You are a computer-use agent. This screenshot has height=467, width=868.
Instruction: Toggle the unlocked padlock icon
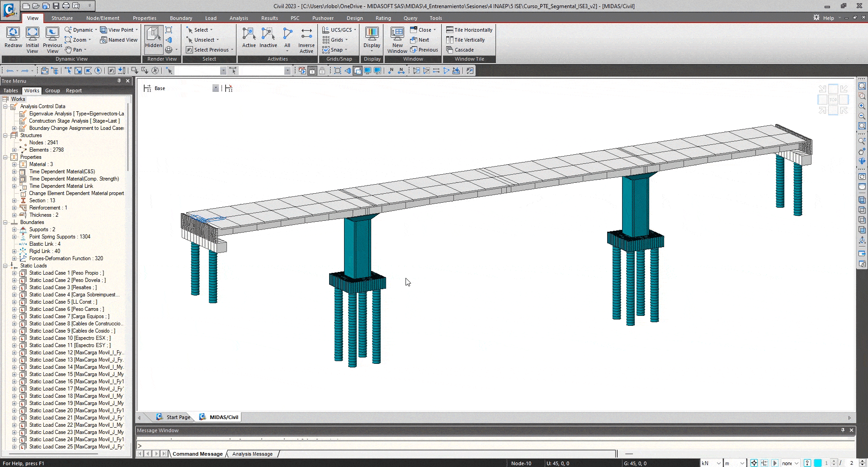312,71
